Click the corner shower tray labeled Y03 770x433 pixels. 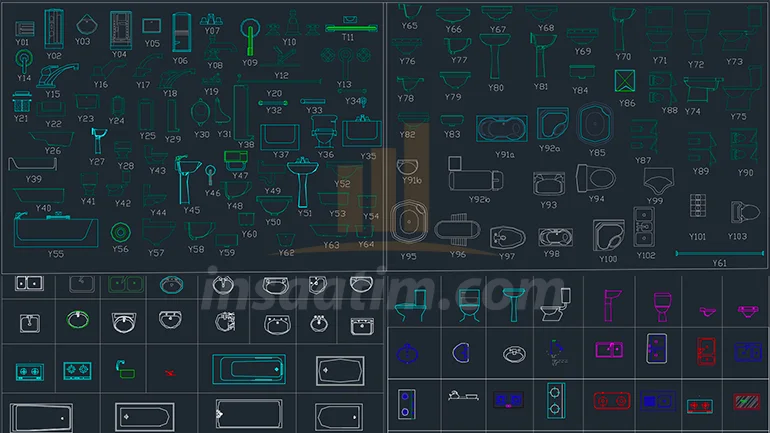[x=87, y=25]
